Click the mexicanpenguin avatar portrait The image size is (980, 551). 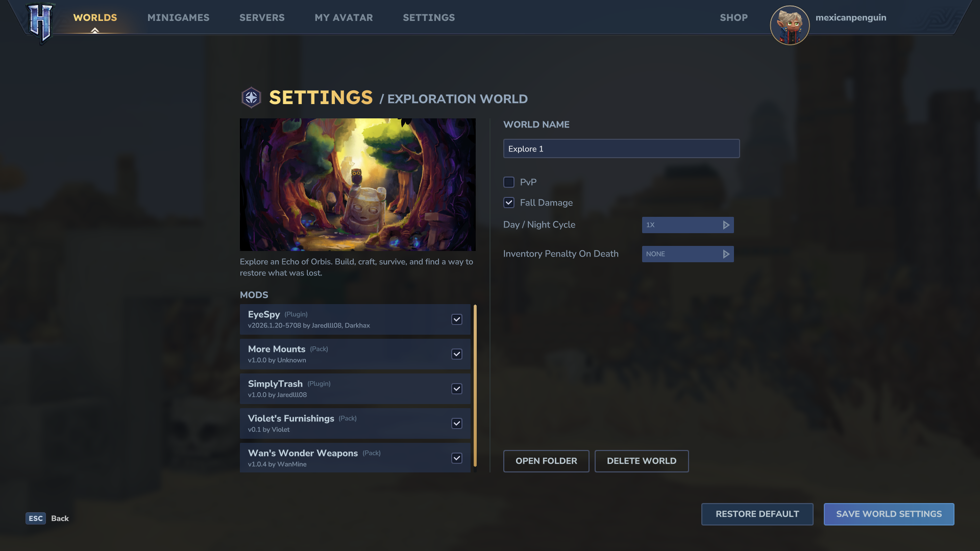tap(790, 25)
